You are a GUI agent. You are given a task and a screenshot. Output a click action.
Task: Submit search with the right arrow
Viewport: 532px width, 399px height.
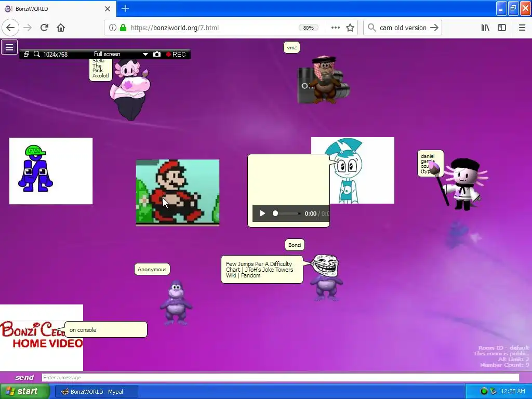434,28
